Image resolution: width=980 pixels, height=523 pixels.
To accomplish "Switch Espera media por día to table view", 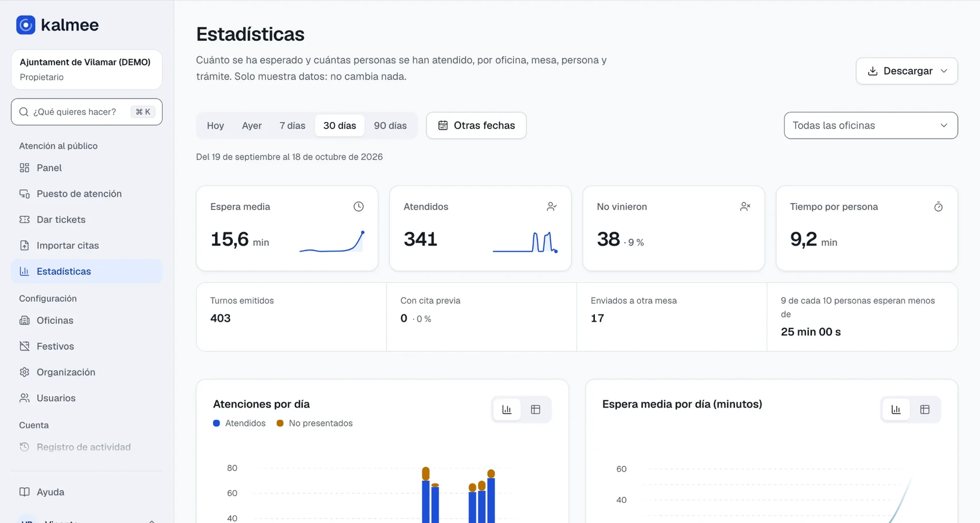I will coord(925,409).
